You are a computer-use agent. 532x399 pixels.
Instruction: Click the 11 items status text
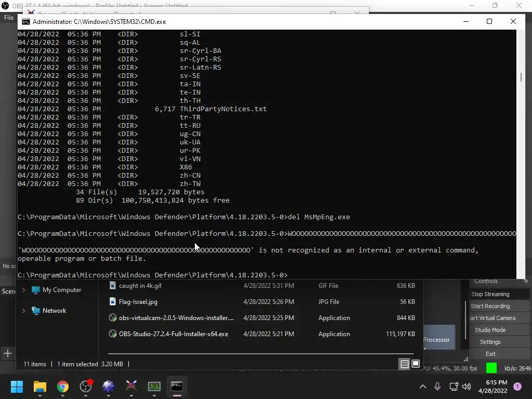(35, 364)
